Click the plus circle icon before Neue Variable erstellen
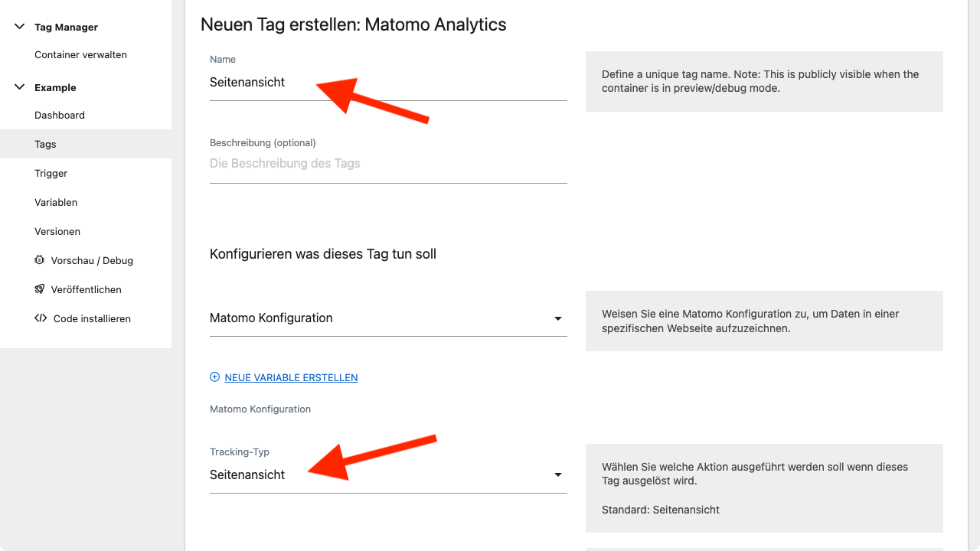The image size is (980, 551). click(214, 377)
